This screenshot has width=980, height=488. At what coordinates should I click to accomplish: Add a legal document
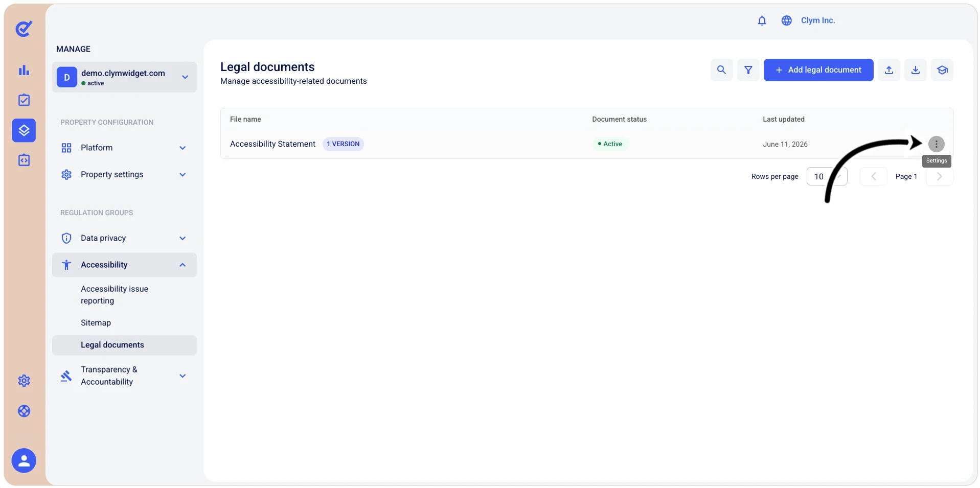(818, 70)
